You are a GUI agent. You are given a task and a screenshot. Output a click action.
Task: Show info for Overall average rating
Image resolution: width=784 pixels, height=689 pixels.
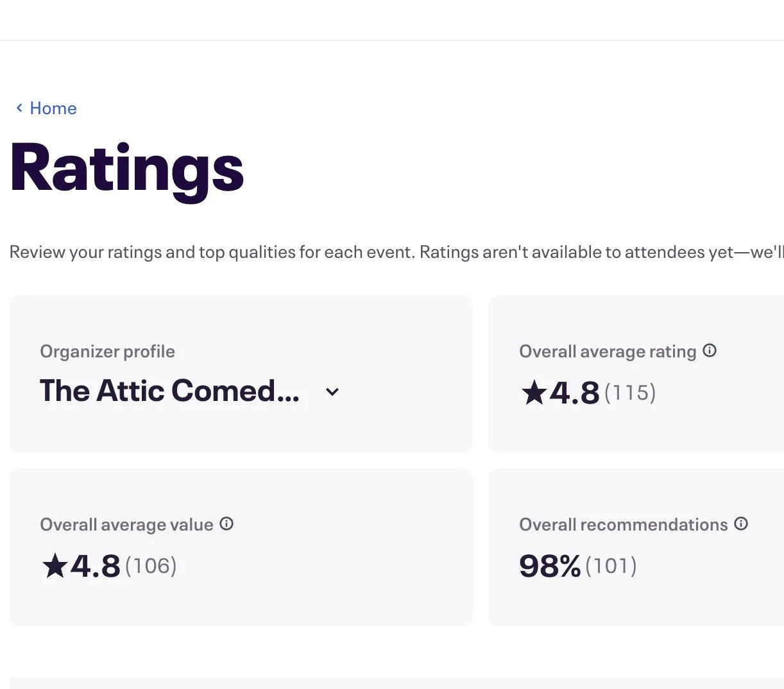pos(710,350)
